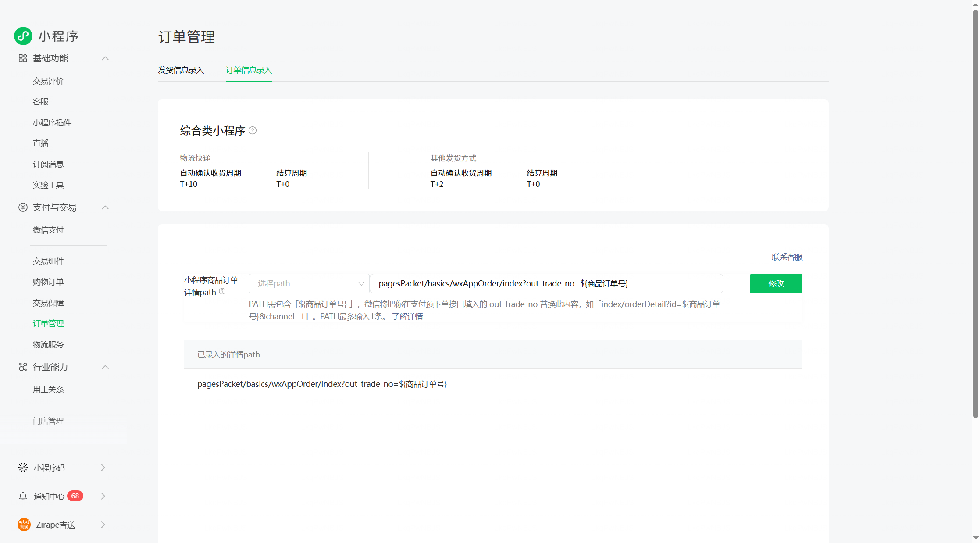Image resolution: width=980 pixels, height=543 pixels.
Task: Click help icon beside 详情path label
Action: [x=222, y=292]
